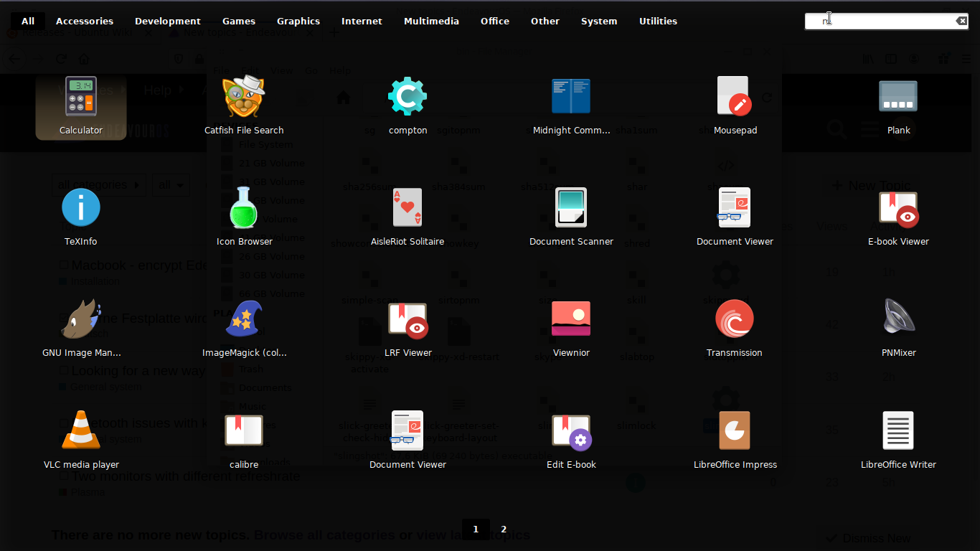Open Document Viewer beside Document Scanner
Viewport: 980px width, 551px height.
coord(735,217)
